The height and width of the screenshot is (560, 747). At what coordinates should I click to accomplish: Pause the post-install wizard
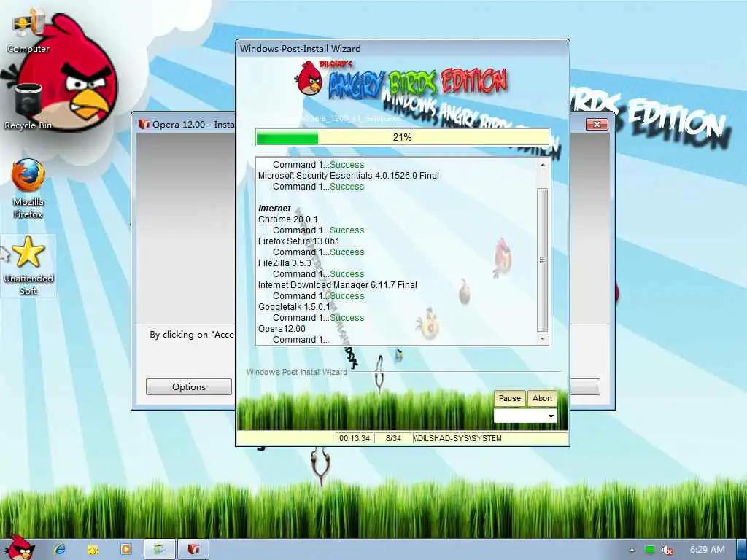pos(510,399)
